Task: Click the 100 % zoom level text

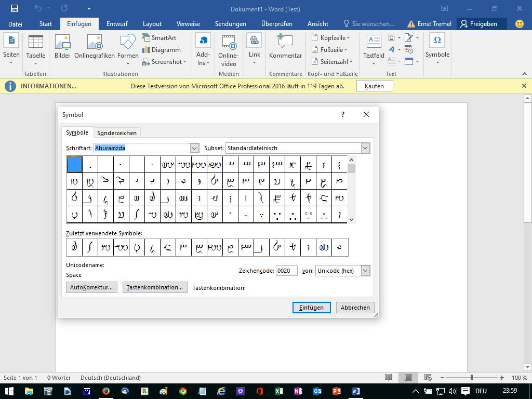Action: (520, 378)
